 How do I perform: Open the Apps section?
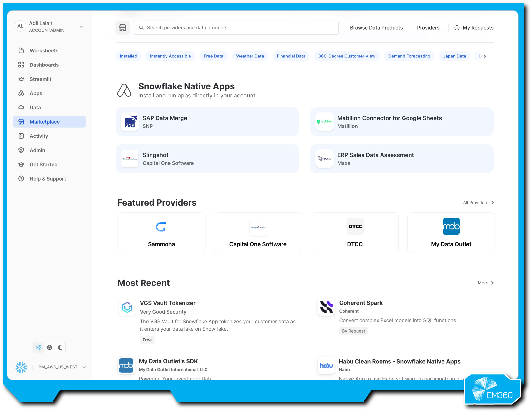point(36,93)
